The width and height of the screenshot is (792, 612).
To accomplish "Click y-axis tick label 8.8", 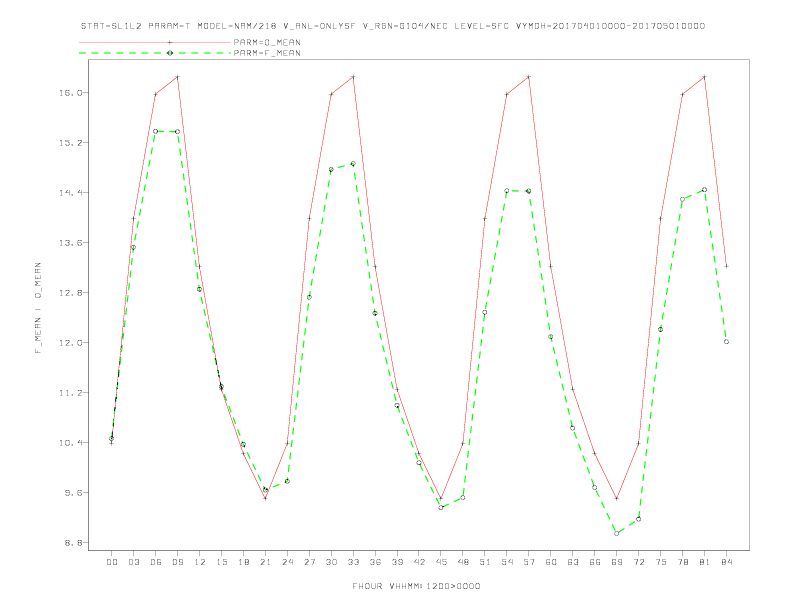I will (72, 543).
